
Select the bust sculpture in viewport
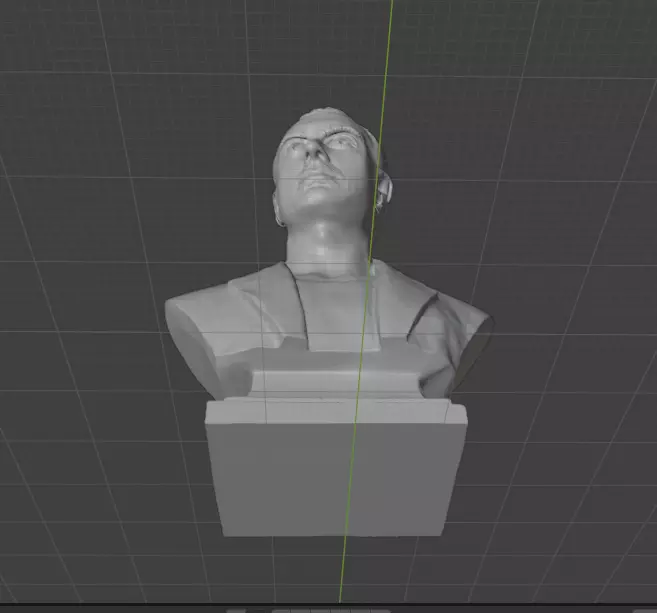(329, 323)
